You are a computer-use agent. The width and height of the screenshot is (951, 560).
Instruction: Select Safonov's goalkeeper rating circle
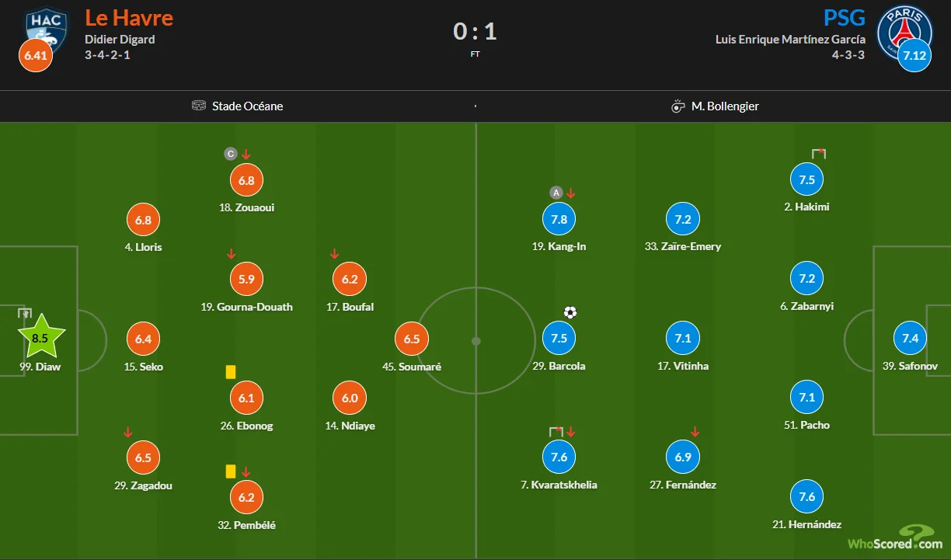tap(911, 339)
